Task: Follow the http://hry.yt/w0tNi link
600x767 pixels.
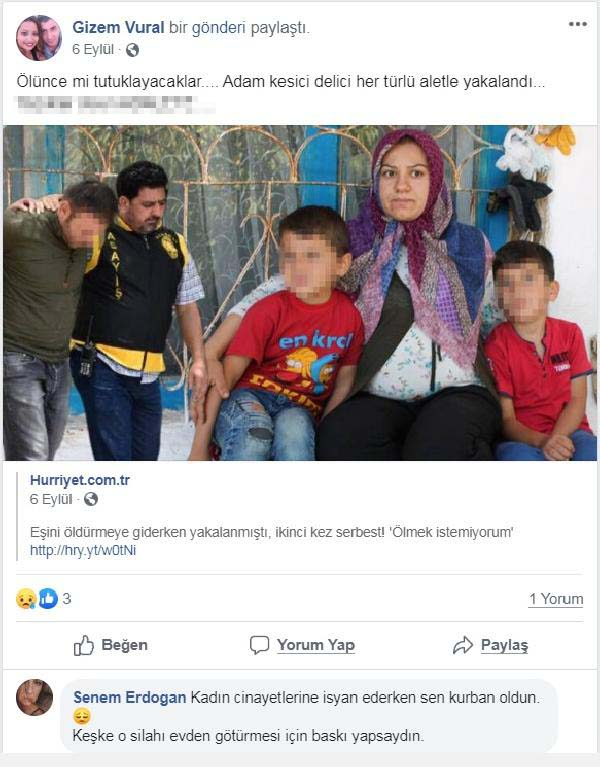Action: [x=83, y=550]
